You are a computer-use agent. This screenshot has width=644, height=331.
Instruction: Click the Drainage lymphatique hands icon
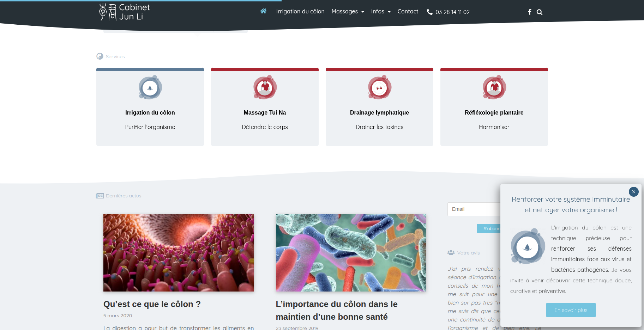(x=379, y=88)
